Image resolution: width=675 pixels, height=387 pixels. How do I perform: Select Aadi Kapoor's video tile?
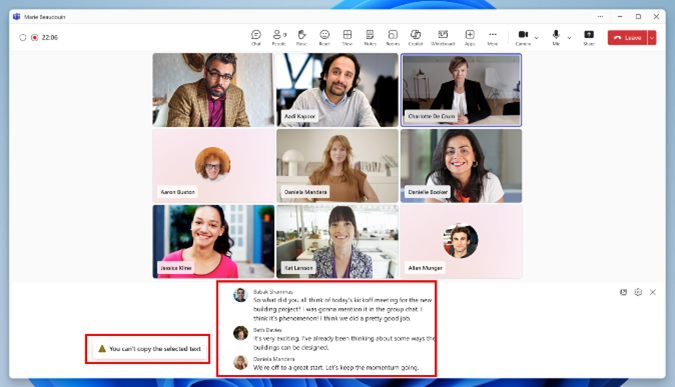pyautogui.click(x=337, y=90)
